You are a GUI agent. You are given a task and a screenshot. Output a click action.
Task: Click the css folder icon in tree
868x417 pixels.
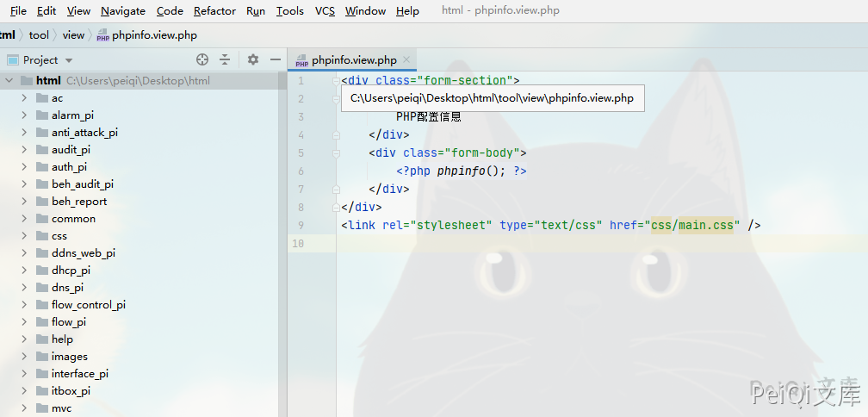click(x=43, y=236)
